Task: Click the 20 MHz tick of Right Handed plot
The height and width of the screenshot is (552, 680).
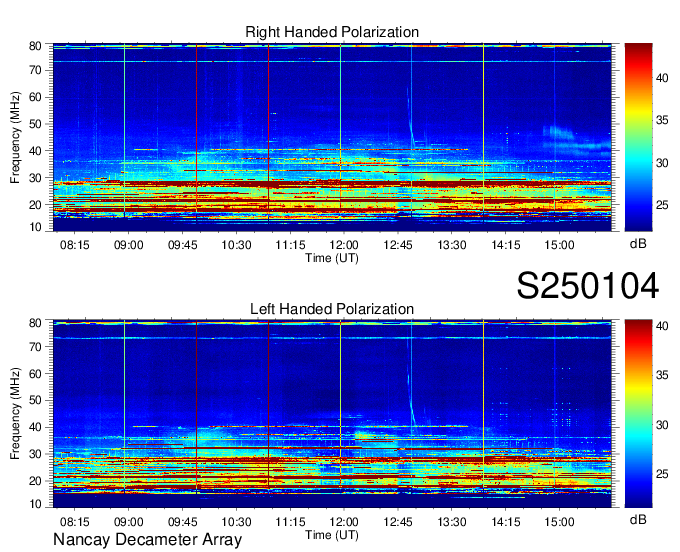Action: coord(35,205)
